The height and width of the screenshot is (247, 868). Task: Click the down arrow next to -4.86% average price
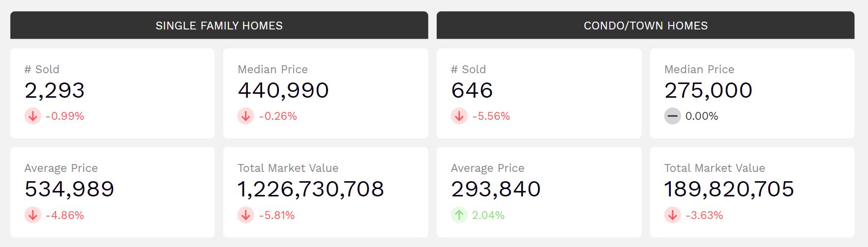[x=33, y=215]
